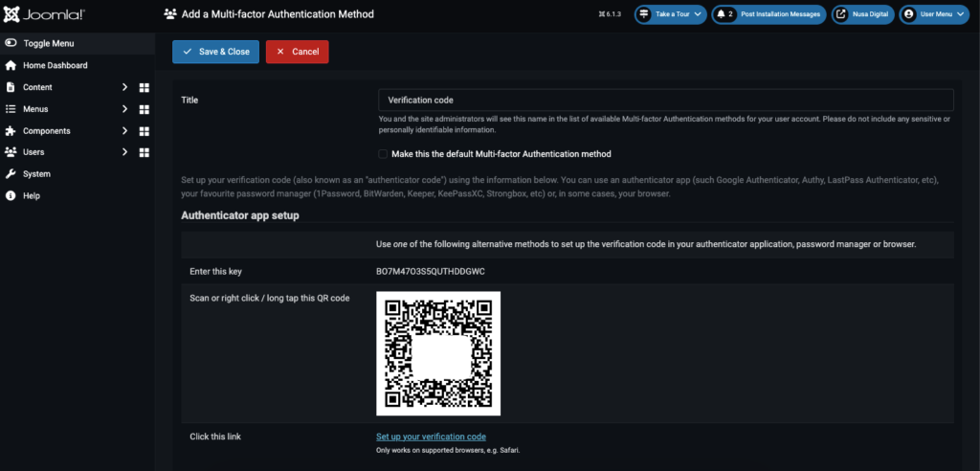Click the Menus list icon

10,109
